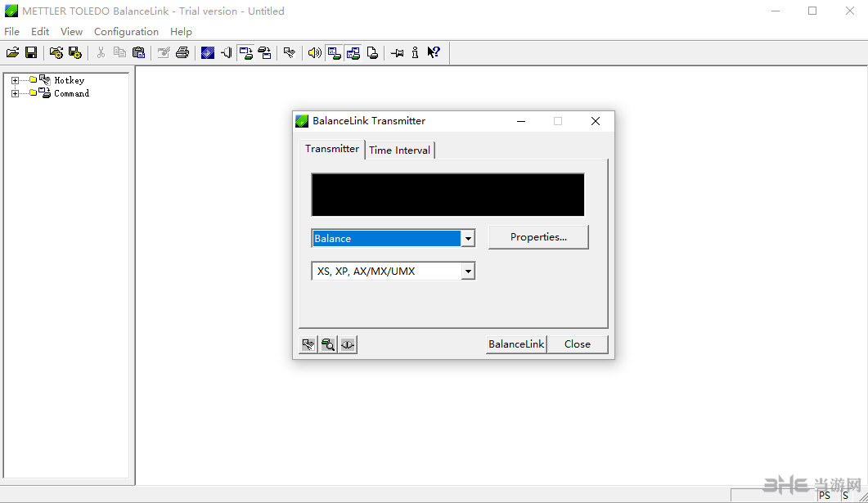Switch to the Time Interval tab
This screenshot has height=503, width=868.
click(x=400, y=150)
